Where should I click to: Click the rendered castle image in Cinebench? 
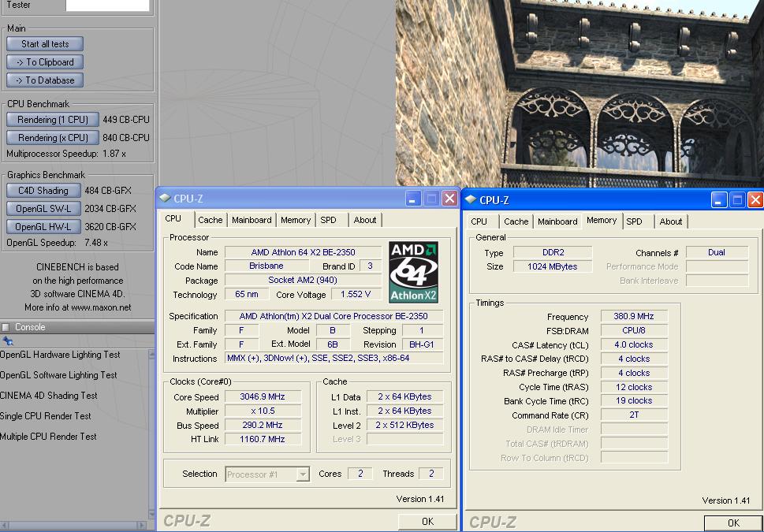tap(580, 94)
